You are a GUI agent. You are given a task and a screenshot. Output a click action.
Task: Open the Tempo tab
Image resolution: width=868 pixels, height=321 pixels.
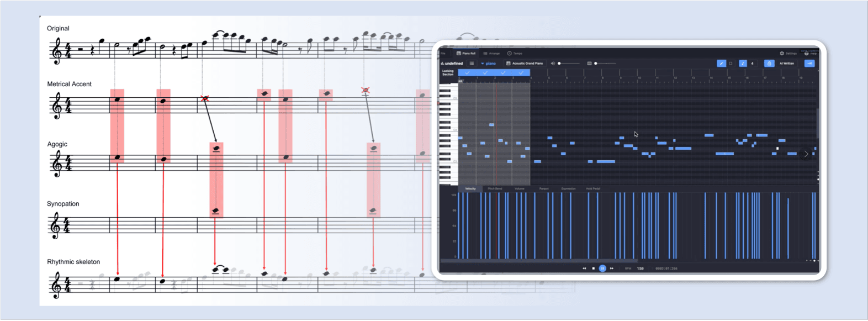515,54
